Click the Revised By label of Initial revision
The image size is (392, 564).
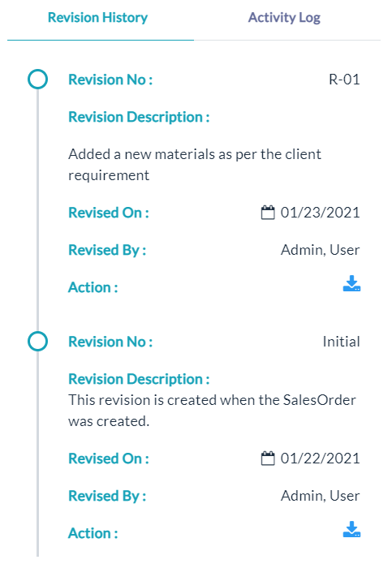tap(107, 496)
